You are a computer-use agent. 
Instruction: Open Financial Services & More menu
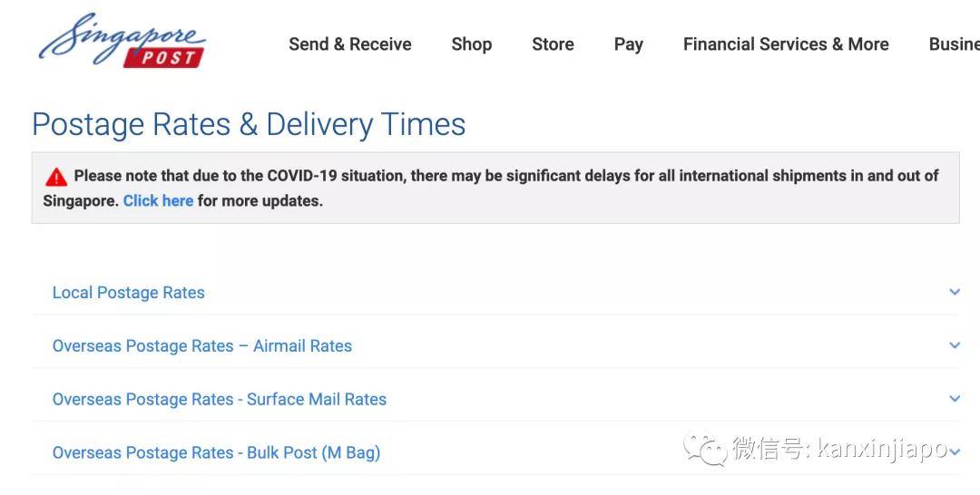click(786, 44)
